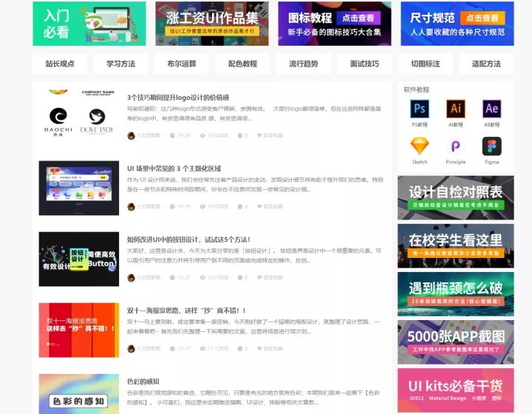The width and height of the screenshot is (532, 414).
Task: Click author avatar under 按钮设计 article
Action: point(131,277)
